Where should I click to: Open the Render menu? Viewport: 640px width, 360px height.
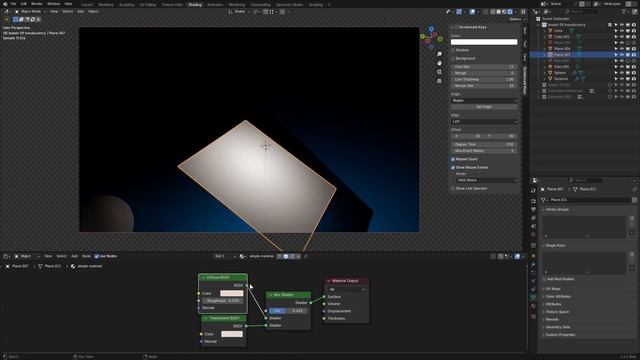[37, 4]
